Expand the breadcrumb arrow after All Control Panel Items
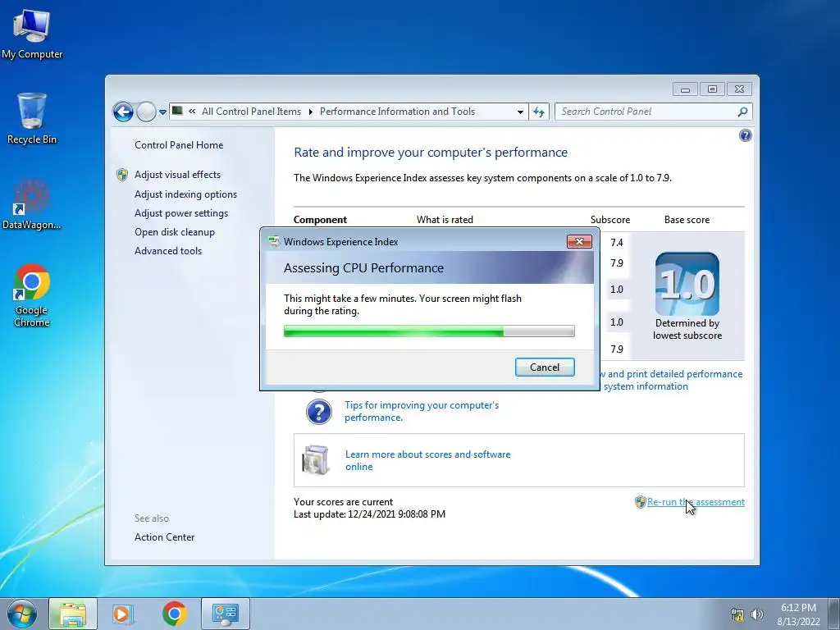 pyautogui.click(x=310, y=112)
